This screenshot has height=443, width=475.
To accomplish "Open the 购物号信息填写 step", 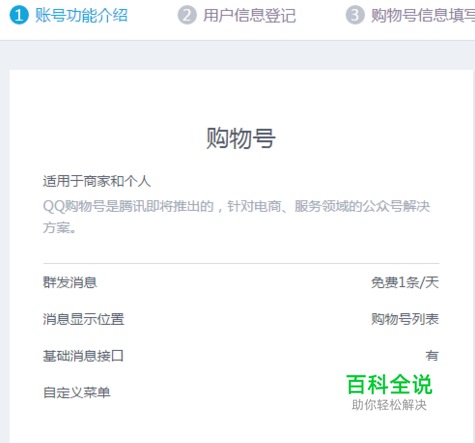I will point(423,15).
